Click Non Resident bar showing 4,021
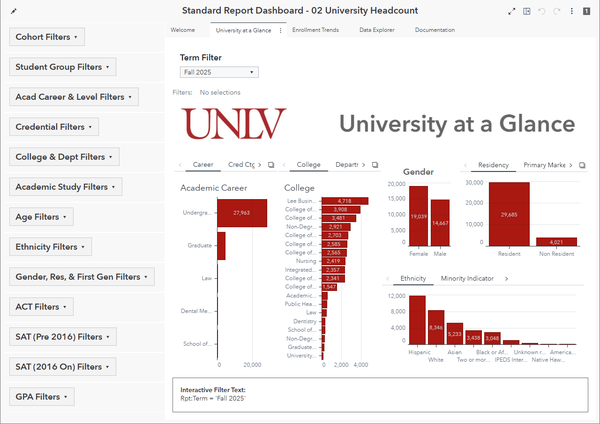 pos(556,242)
